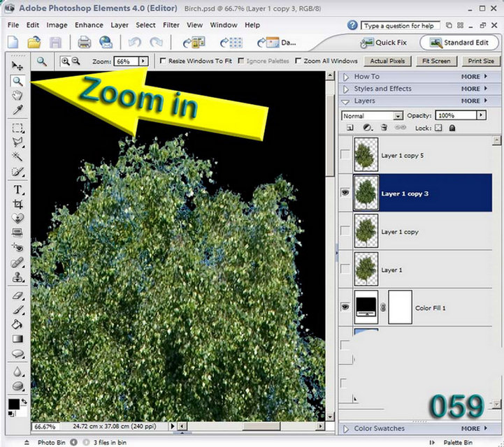Screen dimensions: 504x447
Task: Open the Opacity slider arrow
Action: point(481,115)
